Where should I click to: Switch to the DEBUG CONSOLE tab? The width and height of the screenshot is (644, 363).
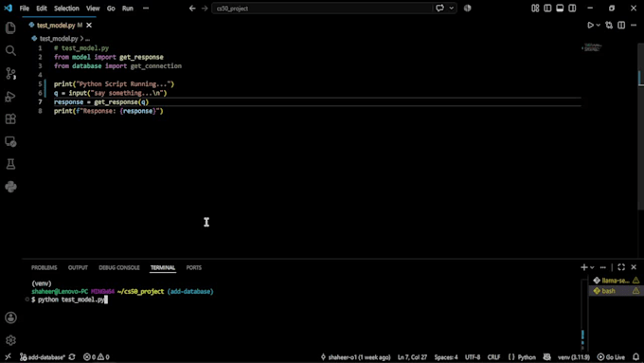(119, 267)
